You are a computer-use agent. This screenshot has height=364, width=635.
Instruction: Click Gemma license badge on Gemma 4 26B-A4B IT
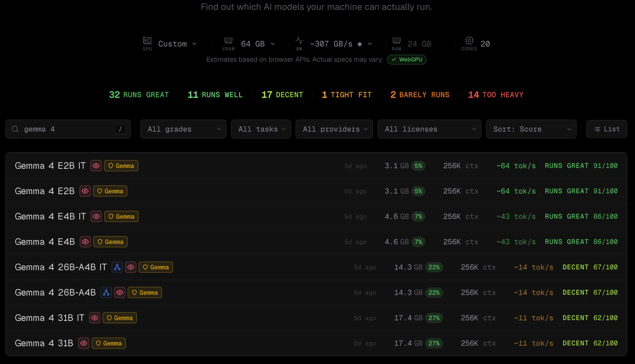[156, 267]
